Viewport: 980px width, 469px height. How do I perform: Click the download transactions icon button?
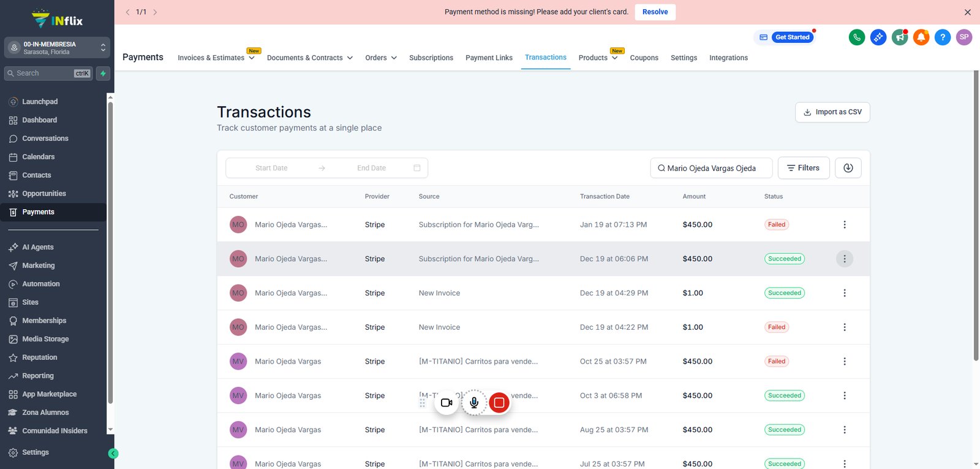pyautogui.click(x=848, y=168)
